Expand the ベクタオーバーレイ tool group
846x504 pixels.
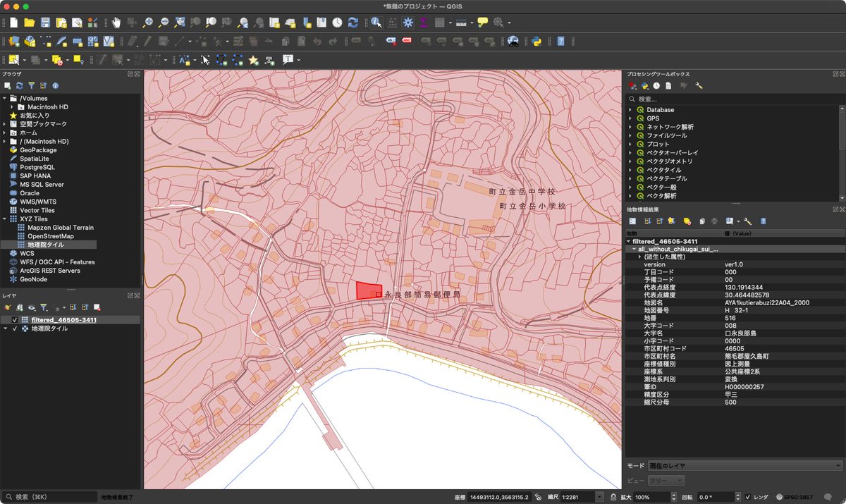[630, 153]
